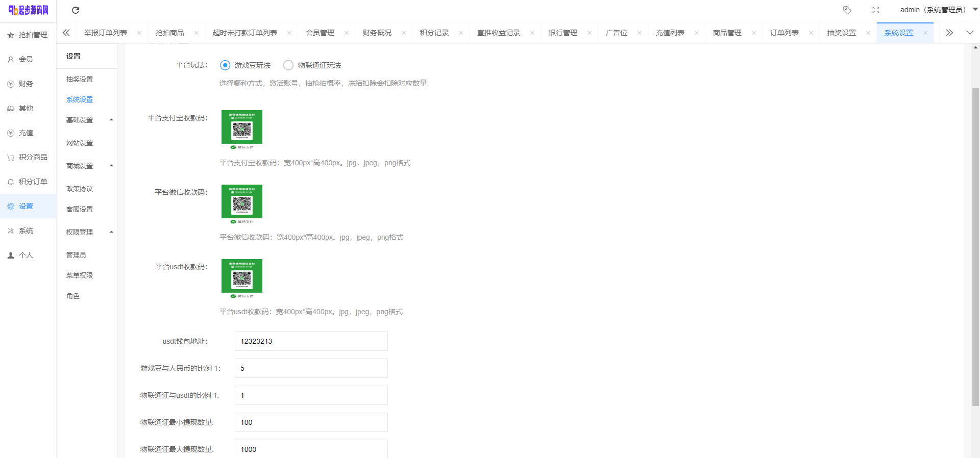Open 积分订单 in the left sidebar
Viewport: 980px width, 458px height.
point(28,182)
